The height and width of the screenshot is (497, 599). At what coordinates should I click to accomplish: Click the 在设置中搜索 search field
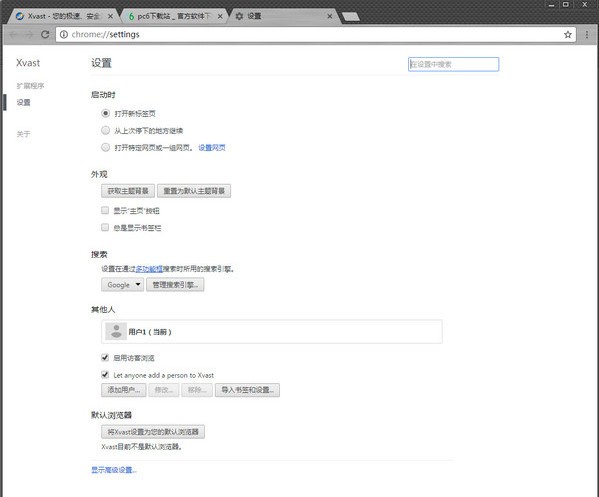click(x=453, y=64)
